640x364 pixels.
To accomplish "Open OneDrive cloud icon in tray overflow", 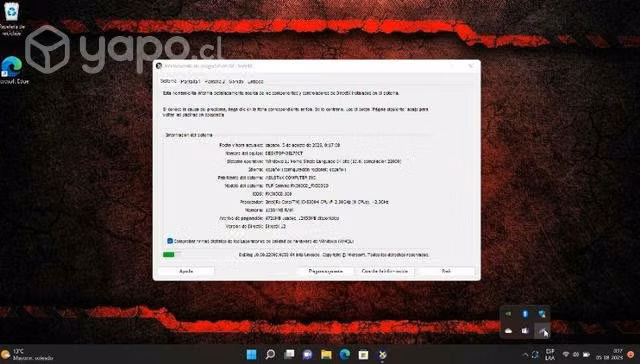I will [x=508, y=331].
